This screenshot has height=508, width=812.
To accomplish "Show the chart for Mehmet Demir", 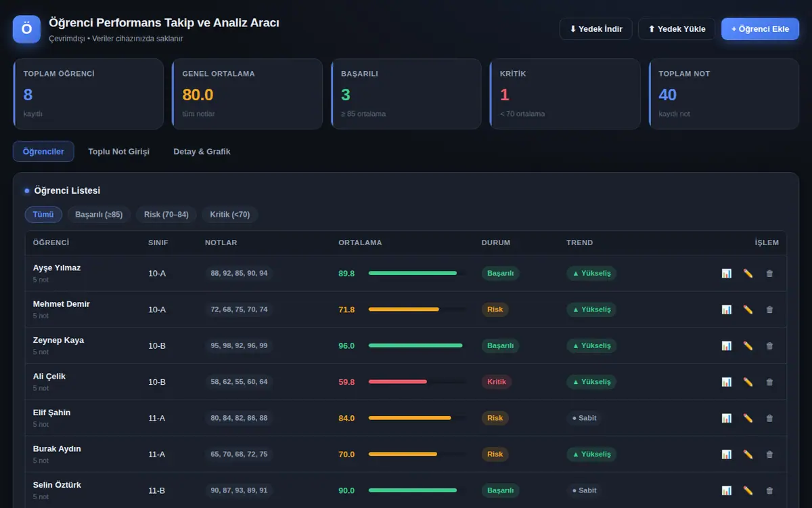I will pyautogui.click(x=726, y=310).
